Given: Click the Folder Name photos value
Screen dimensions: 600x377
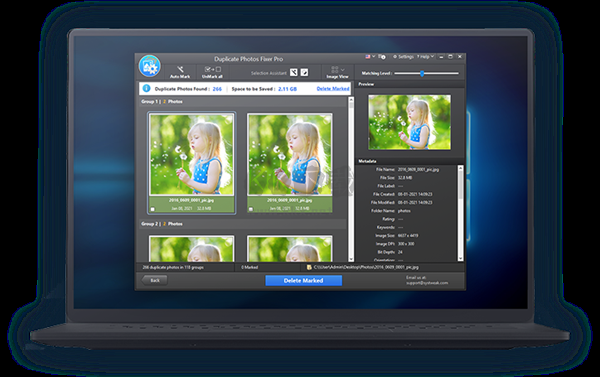Looking at the screenshot, I should pos(404,211).
